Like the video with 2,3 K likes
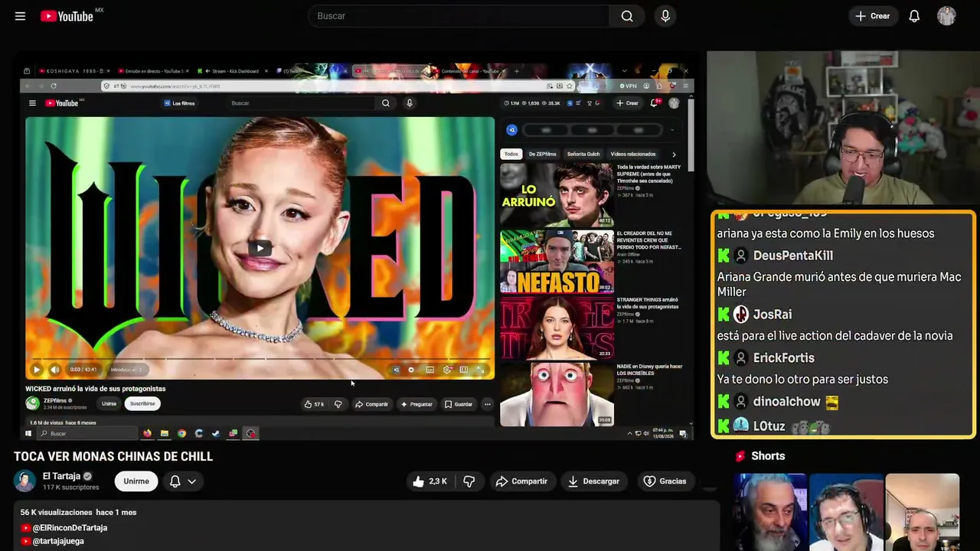This screenshot has height=551, width=980. (x=430, y=481)
